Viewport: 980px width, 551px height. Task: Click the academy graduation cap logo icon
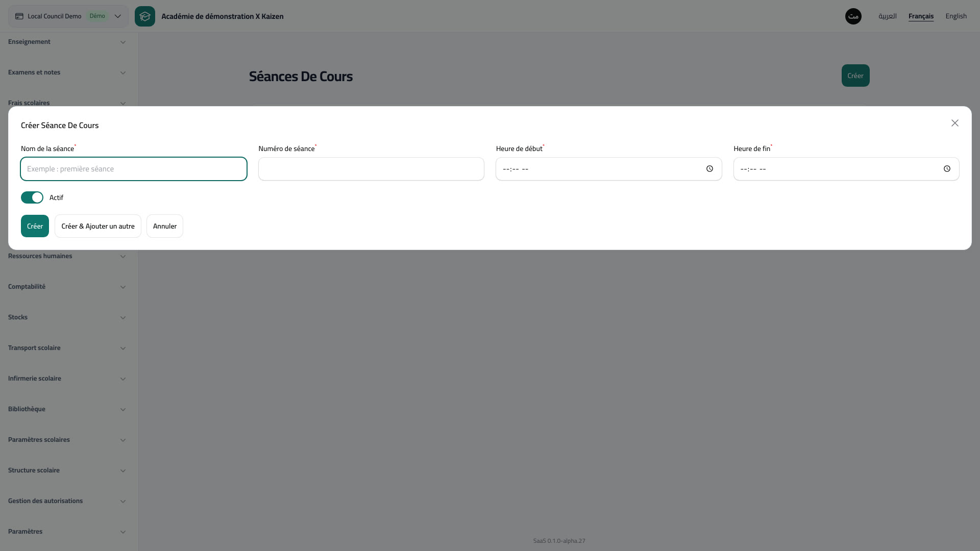pyautogui.click(x=145, y=16)
